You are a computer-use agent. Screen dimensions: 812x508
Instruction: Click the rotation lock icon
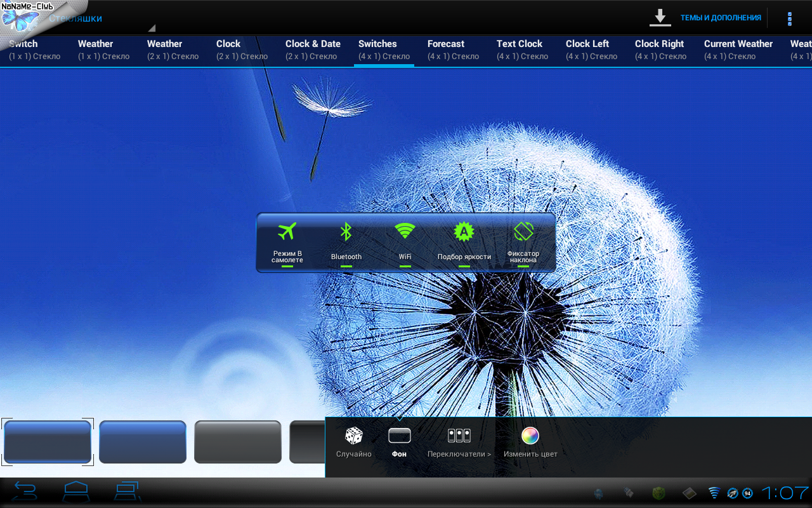(523, 231)
